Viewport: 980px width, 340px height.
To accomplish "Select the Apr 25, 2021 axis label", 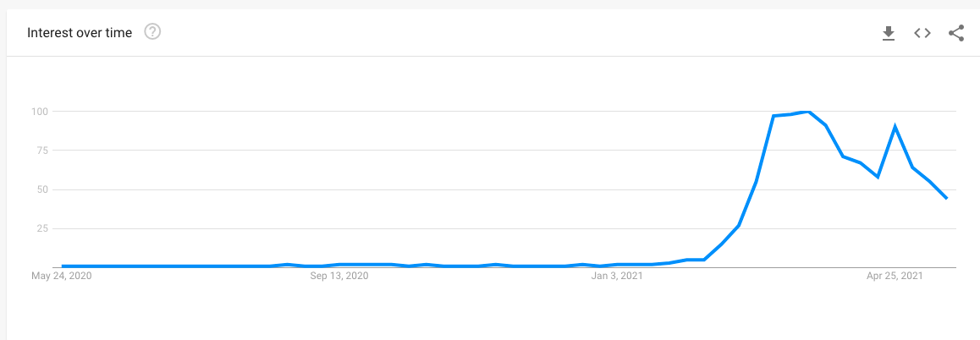I will [895, 276].
